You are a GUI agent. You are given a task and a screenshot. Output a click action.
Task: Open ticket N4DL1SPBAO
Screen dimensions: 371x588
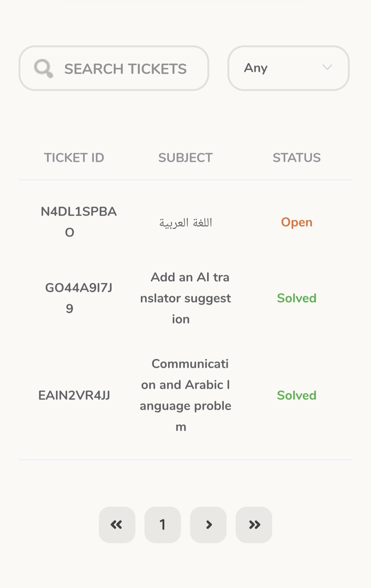[78, 222]
